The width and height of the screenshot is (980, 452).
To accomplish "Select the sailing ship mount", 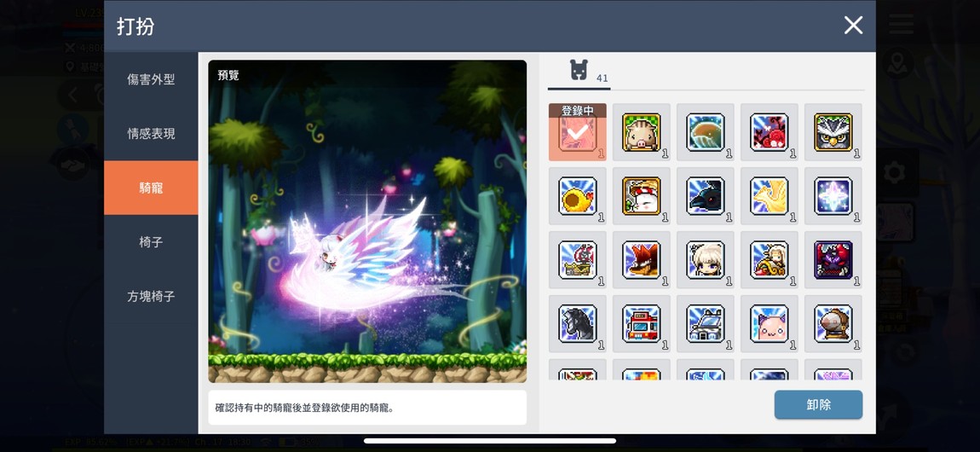I will [x=578, y=260].
